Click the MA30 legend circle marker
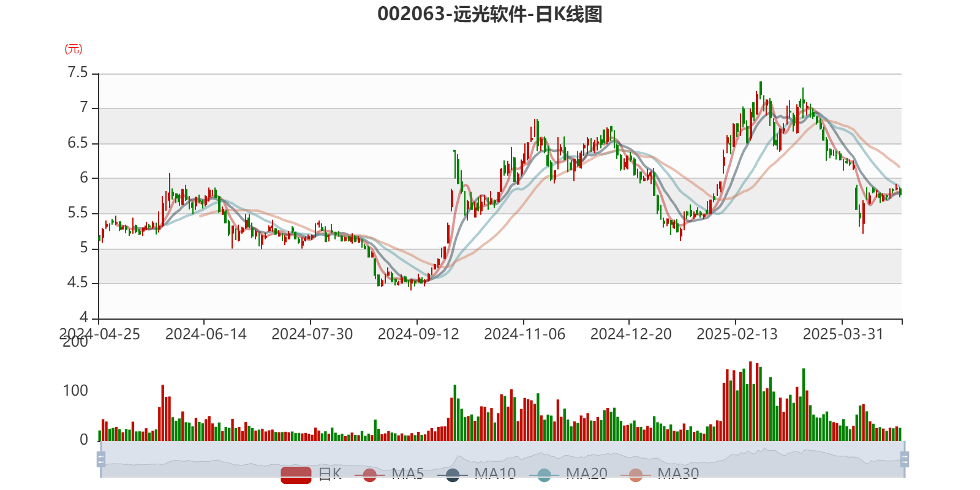This screenshot has height=490, width=980. pyautogui.click(x=636, y=474)
